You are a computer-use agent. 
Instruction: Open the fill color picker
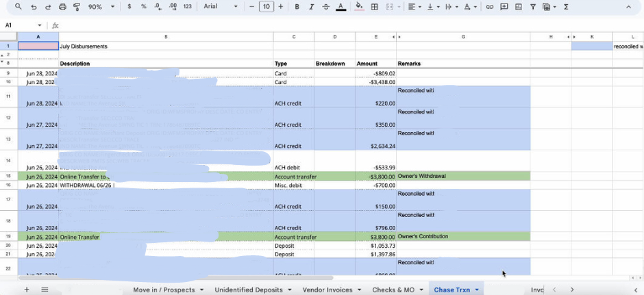coord(360,7)
